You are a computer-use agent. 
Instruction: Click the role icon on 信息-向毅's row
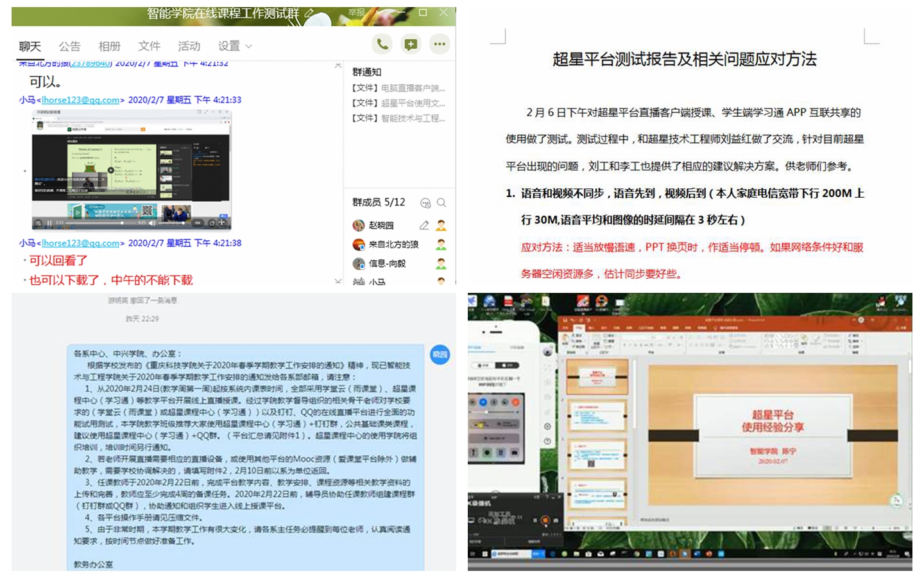(441, 263)
